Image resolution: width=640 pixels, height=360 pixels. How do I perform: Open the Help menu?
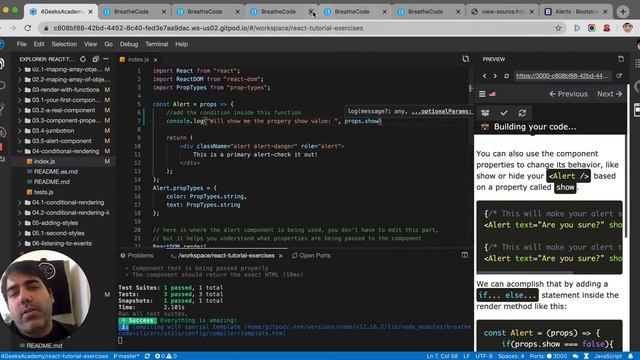[182, 44]
